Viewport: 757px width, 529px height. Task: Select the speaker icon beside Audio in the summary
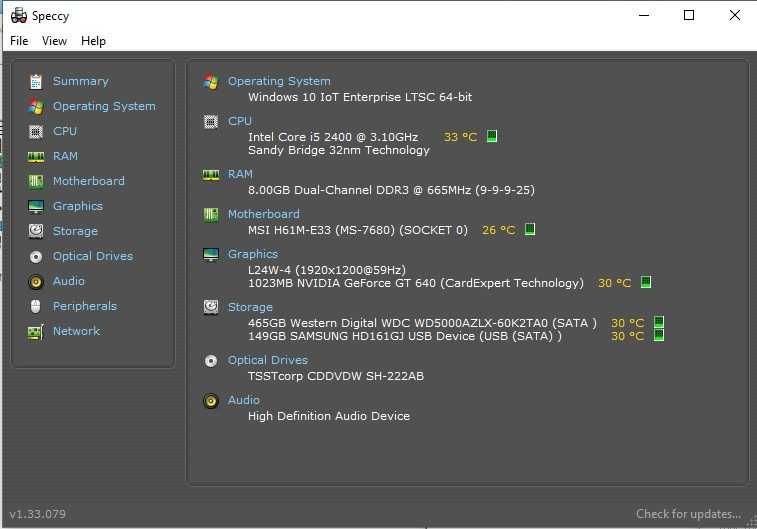point(211,401)
